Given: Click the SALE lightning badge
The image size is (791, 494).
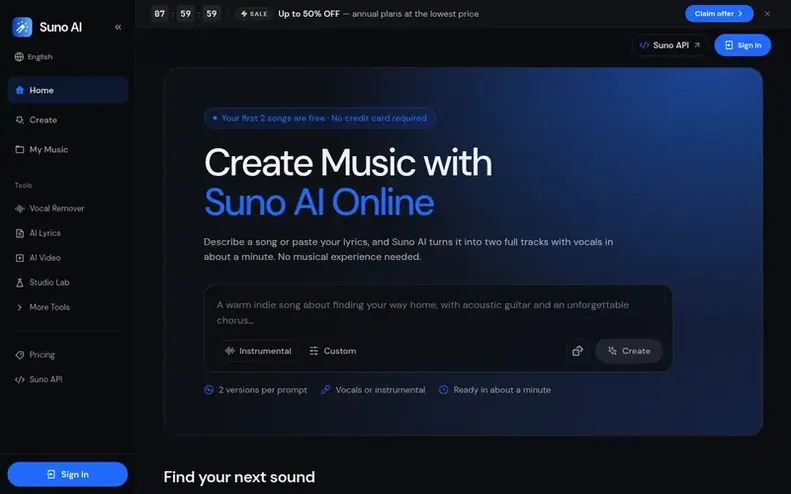Looking at the screenshot, I should tap(254, 14).
